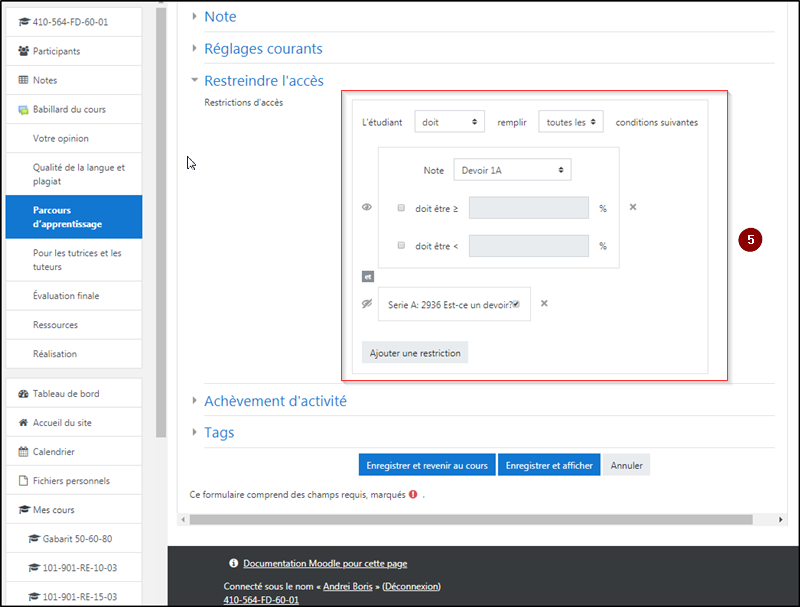The height and width of the screenshot is (607, 800).
Task: Remove the Devoir 1A grade restriction with X
Action: (x=633, y=208)
